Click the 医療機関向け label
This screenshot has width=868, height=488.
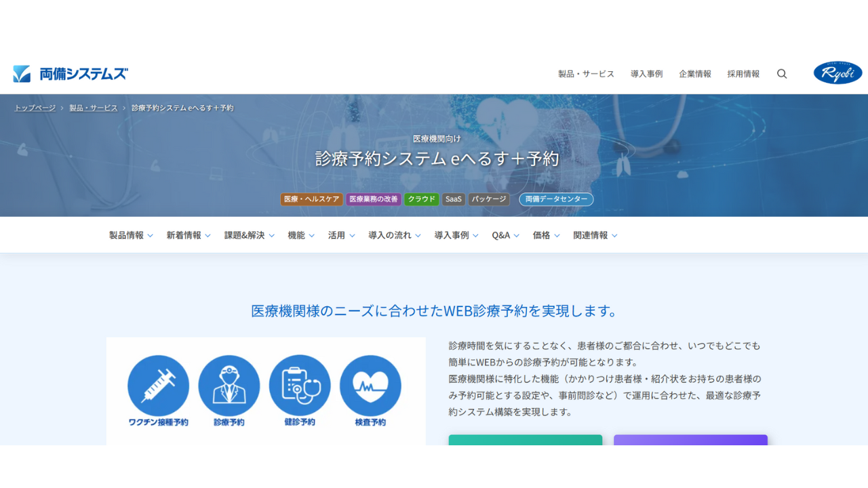[x=437, y=138]
